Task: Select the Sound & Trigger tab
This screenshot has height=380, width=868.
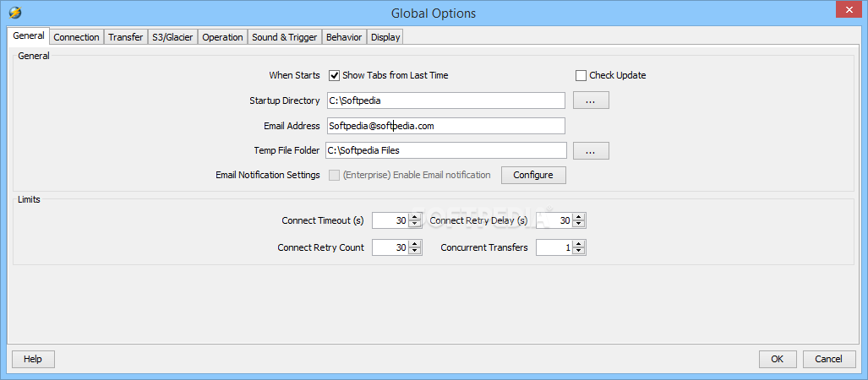Action: pos(284,37)
